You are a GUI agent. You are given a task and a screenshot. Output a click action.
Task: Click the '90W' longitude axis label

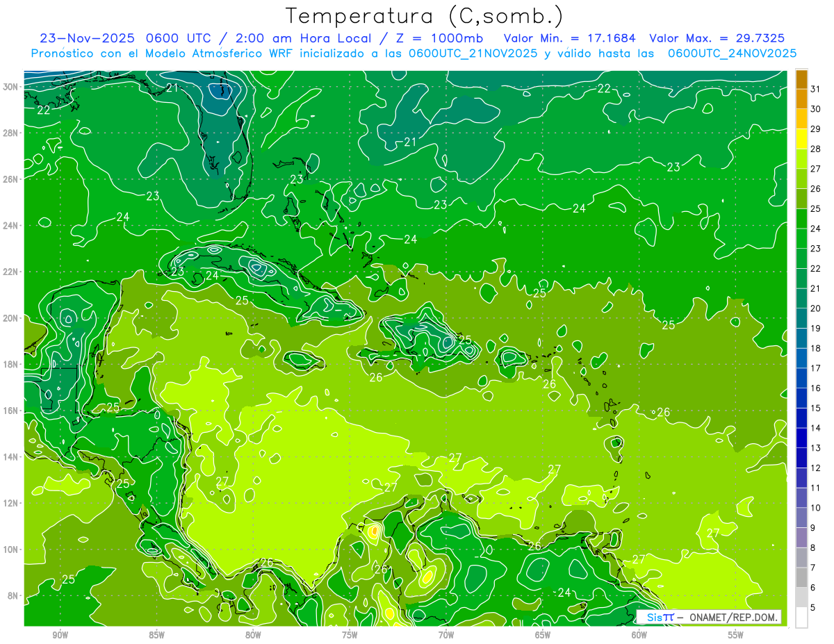[60, 636]
